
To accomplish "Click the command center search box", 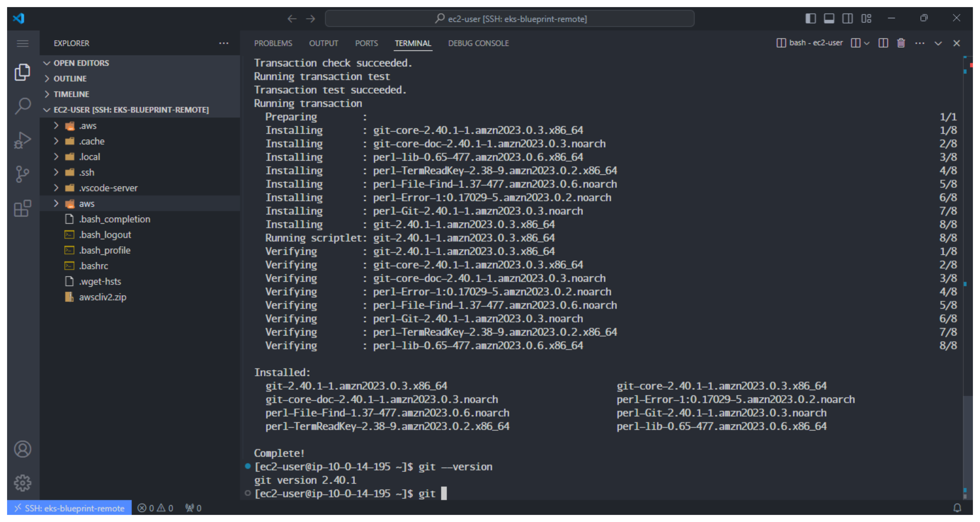I will pyautogui.click(x=510, y=19).
